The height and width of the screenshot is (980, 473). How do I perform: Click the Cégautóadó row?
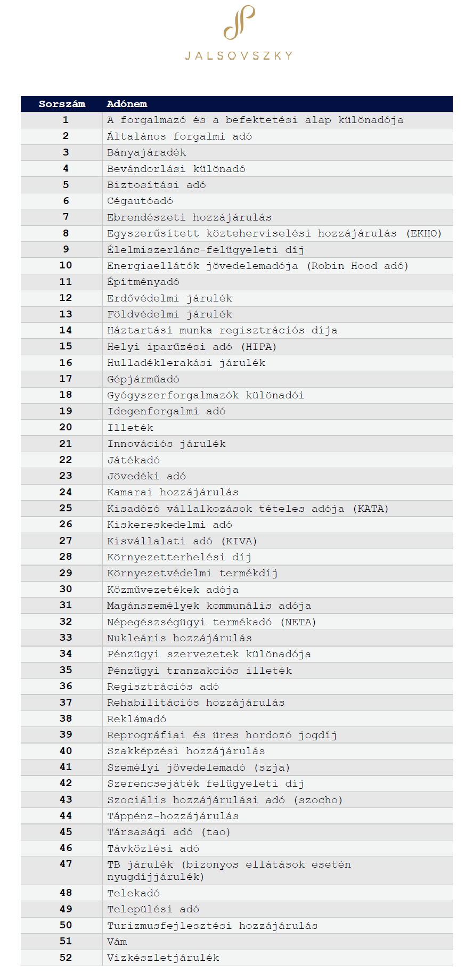237,201
